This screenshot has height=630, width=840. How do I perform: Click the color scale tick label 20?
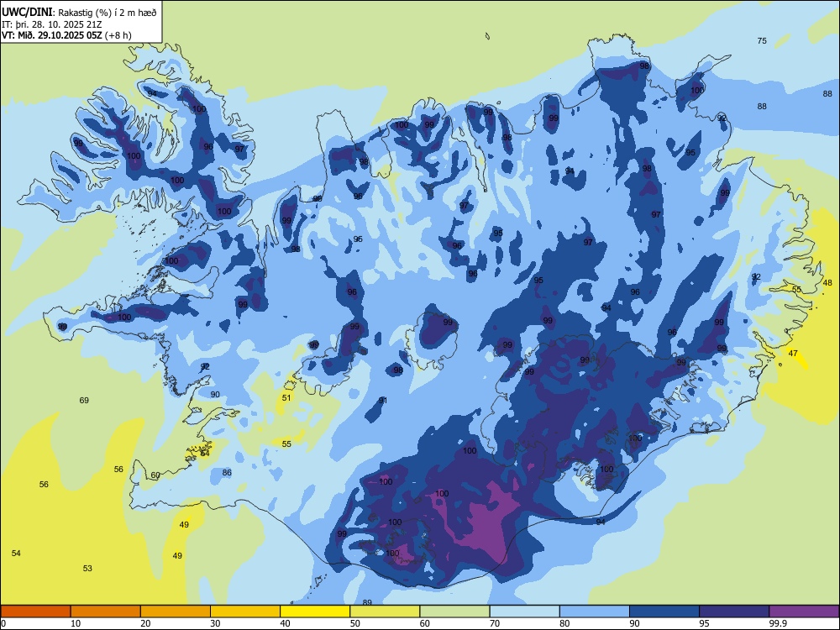145,623
